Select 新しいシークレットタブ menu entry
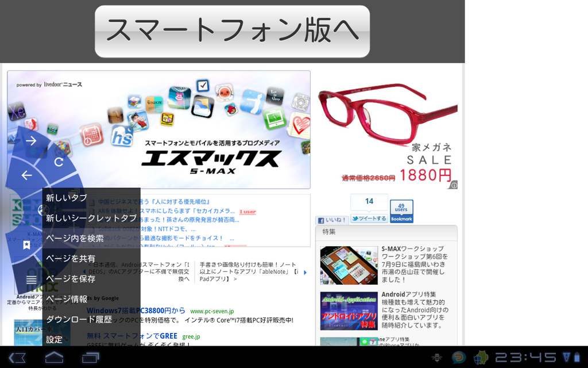The height and width of the screenshot is (368, 588). click(x=91, y=218)
